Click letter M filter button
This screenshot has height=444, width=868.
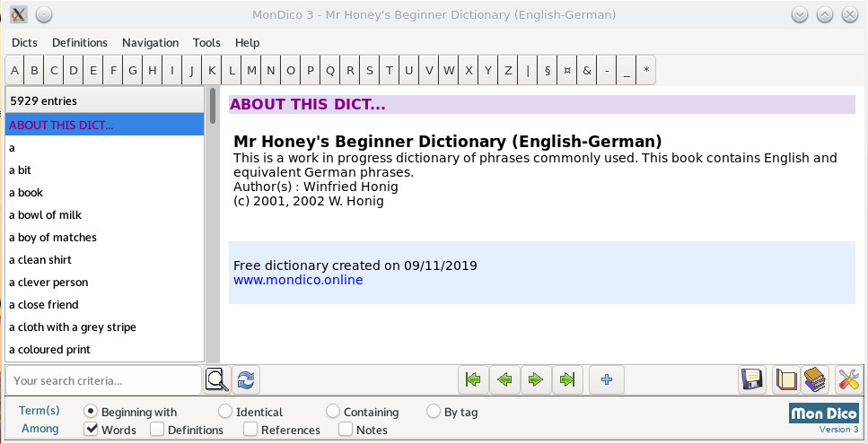click(251, 70)
